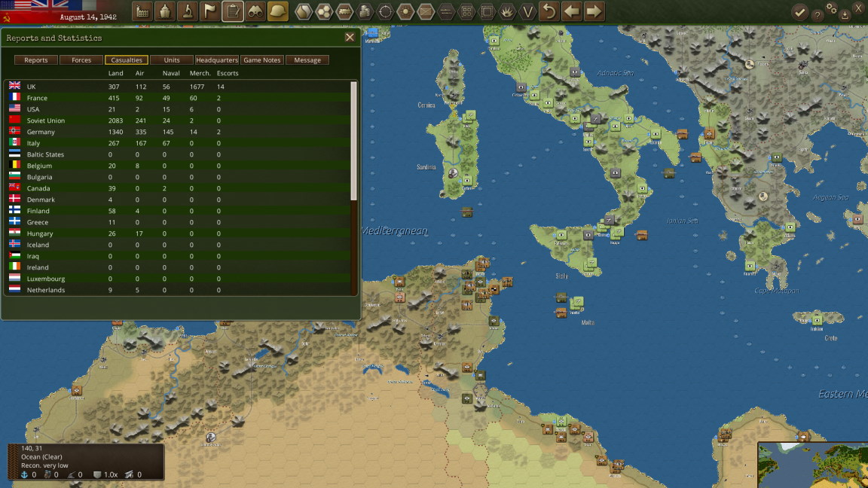868x488 pixels.
Task: Toggle the coin stack hexagon icon
Action: pos(365,11)
